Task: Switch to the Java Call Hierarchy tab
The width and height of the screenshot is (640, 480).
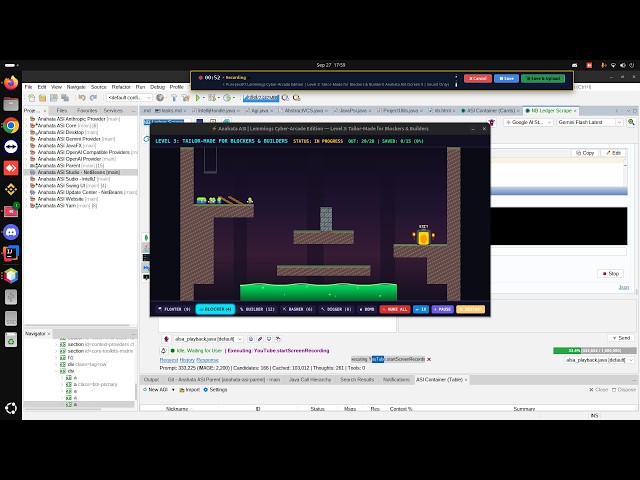Action: (x=310, y=380)
